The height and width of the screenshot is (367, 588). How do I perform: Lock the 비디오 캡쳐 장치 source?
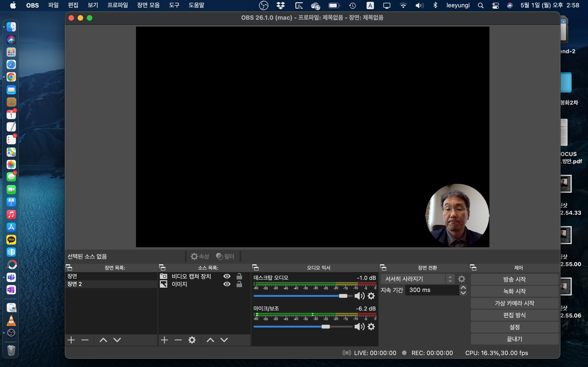[239, 276]
